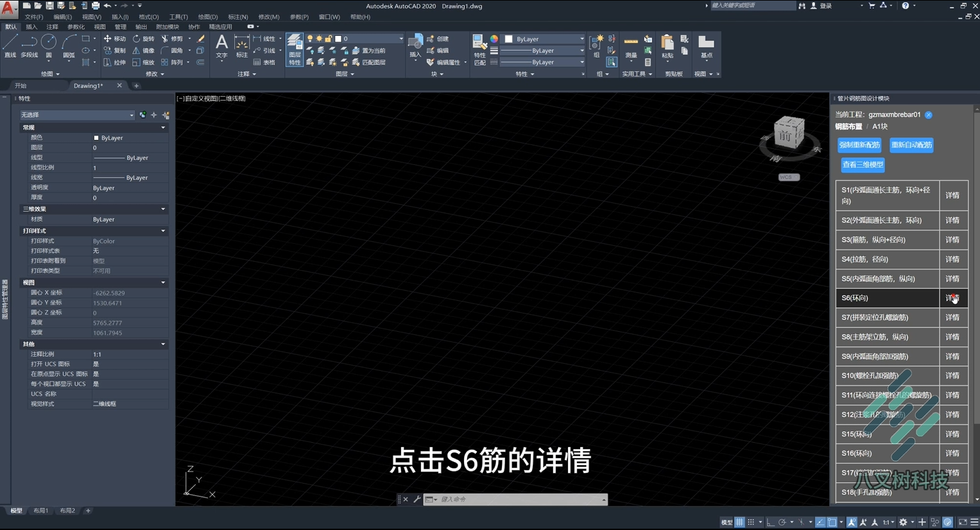The height and width of the screenshot is (530, 980).
Task: Toggle ortho mode in status bar
Action: [x=771, y=522]
